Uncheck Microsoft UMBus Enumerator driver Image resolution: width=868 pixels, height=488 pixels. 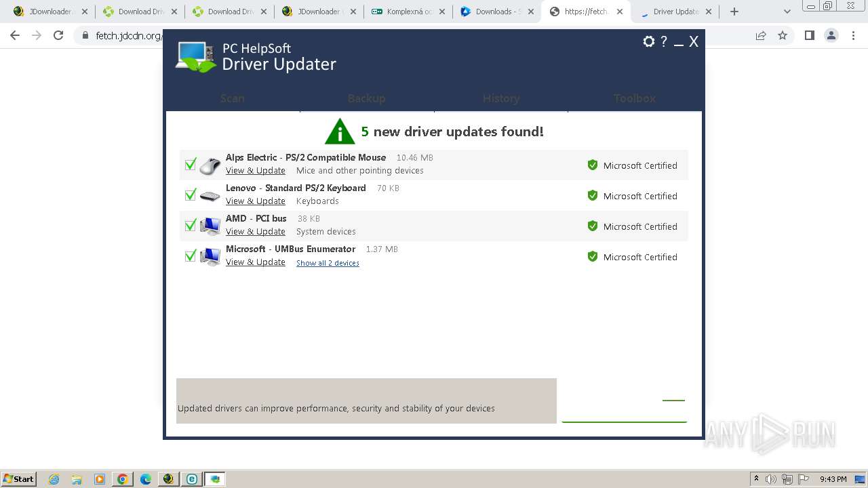coord(191,256)
